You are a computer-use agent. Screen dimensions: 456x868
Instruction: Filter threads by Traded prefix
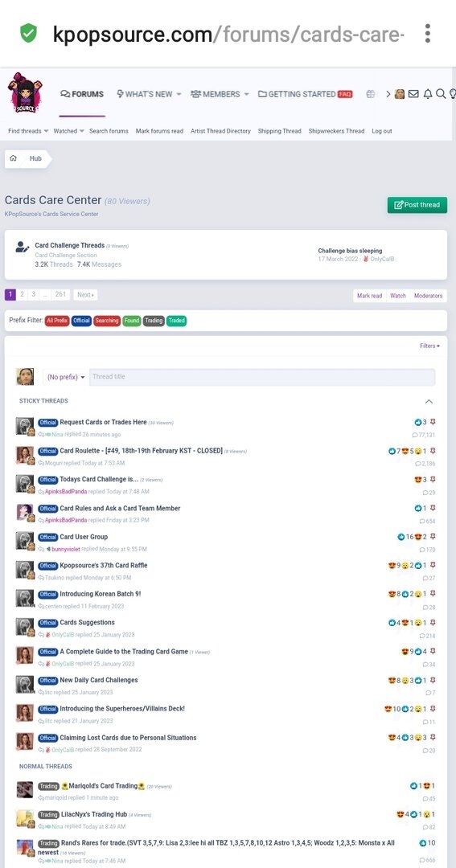coord(176,321)
